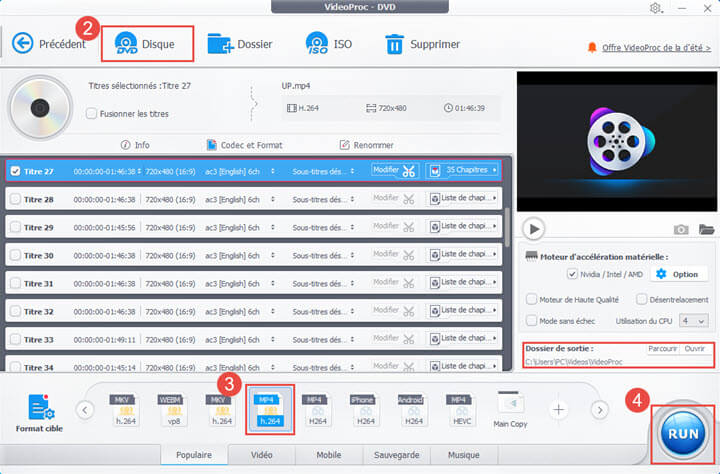
Task: Toggle the Nvidia / Intel / AMD checkbox
Action: (572, 274)
